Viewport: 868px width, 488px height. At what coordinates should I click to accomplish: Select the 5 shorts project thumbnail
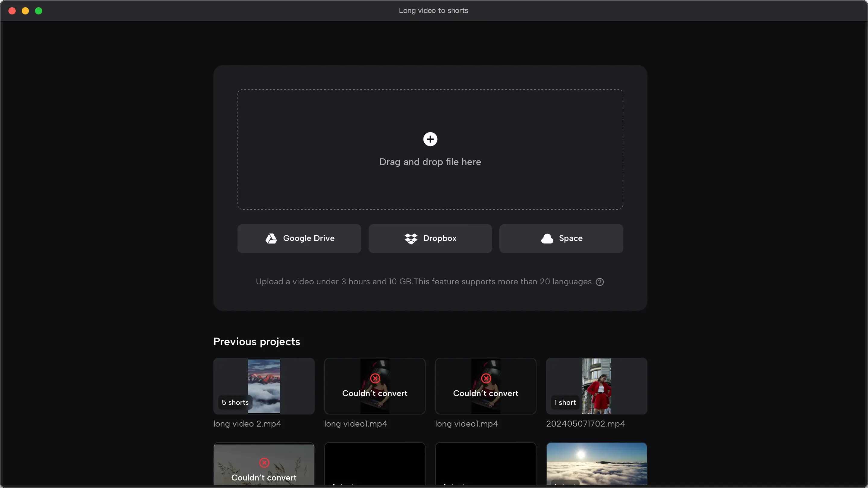(263, 386)
